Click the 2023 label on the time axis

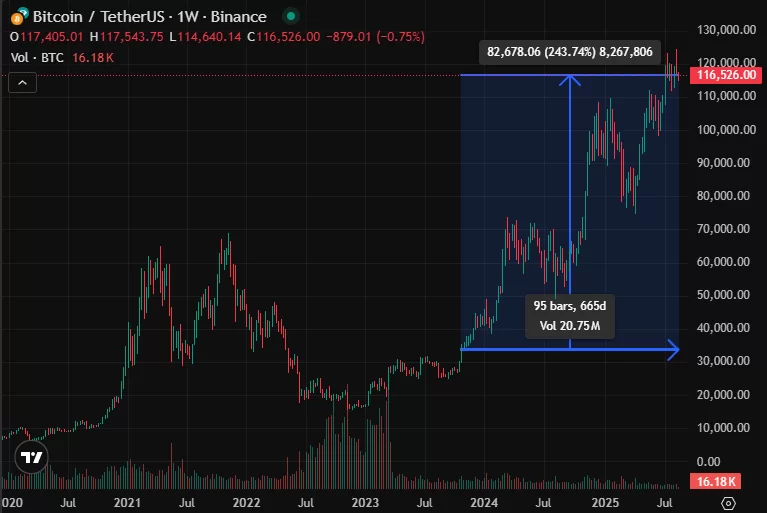point(365,503)
